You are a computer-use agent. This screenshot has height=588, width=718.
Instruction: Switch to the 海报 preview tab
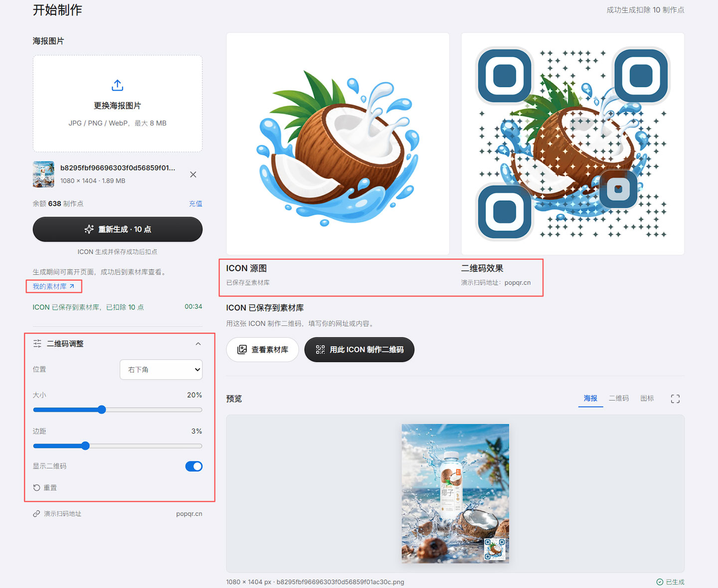pyautogui.click(x=590, y=398)
